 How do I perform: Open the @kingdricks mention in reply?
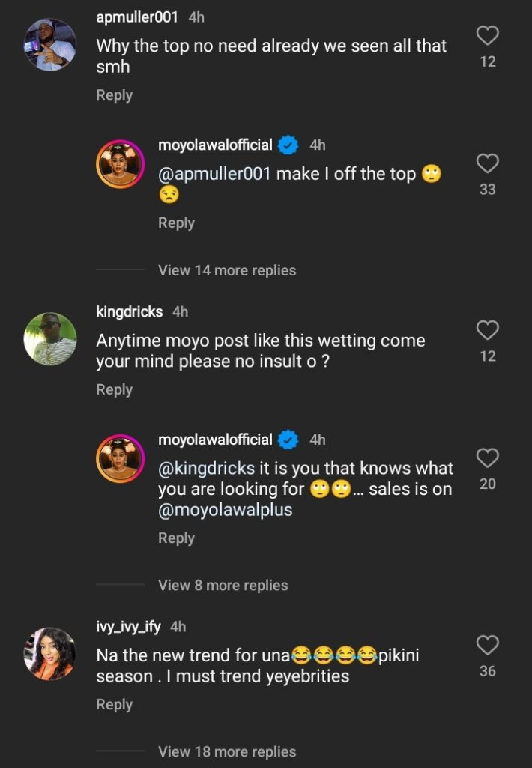[207, 469]
